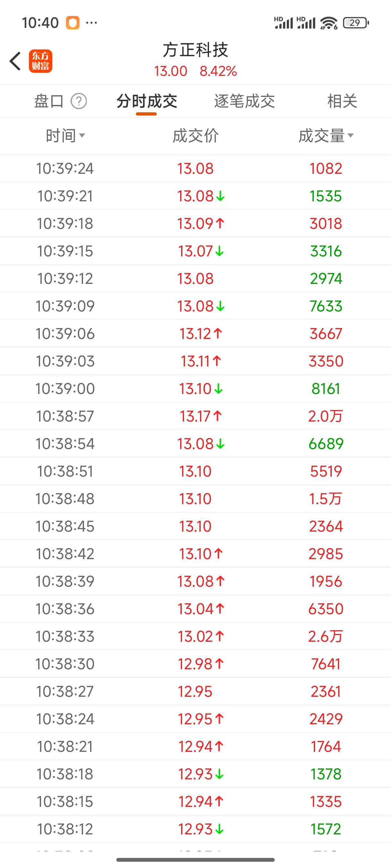Tap the bottom home indicator bar
Image resolution: width=391 pixels, height=868 pixels.
pyautogui.click(x=195, y=860)
